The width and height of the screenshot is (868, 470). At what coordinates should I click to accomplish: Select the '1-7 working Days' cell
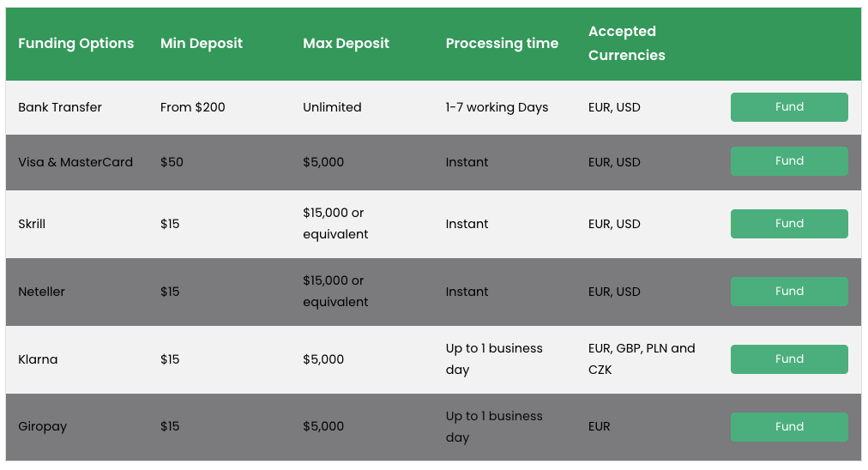click(497, 108)
